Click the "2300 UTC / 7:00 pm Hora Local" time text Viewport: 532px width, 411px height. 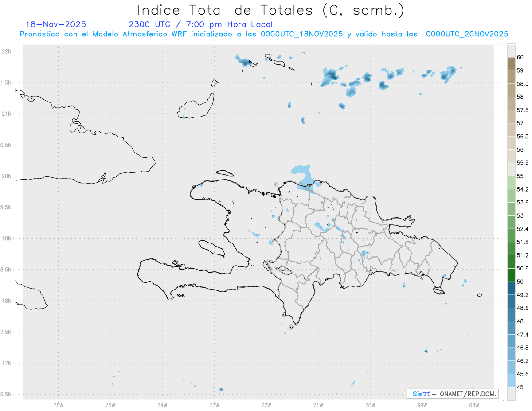click(x=200, y=24)
